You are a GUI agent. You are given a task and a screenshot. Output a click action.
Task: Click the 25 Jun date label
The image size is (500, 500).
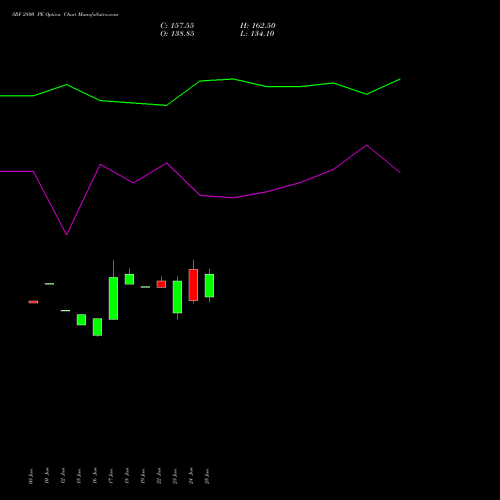(x=207, y=476)
